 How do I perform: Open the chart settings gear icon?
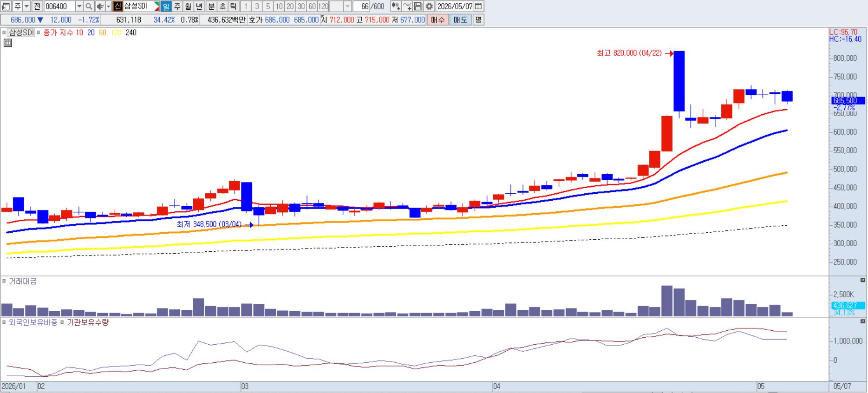coord(429,7)
